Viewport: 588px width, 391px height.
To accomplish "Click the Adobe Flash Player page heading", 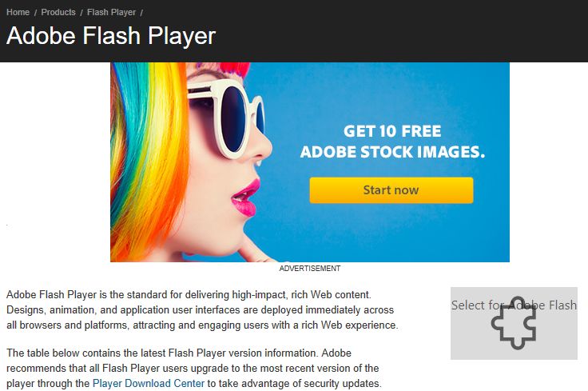I will (x=111, y=36).
